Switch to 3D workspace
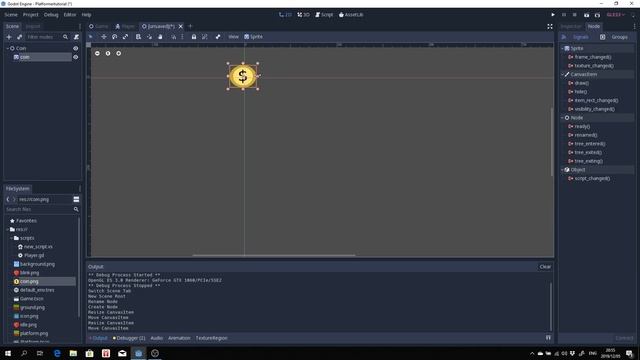 pyautogui.click(x=303, y=15)
